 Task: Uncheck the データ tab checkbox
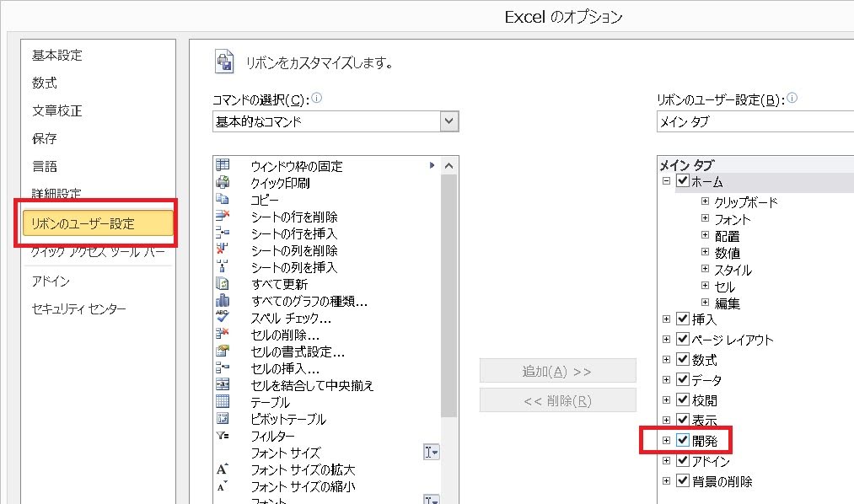pyautogui.click(x=682, y=378)
